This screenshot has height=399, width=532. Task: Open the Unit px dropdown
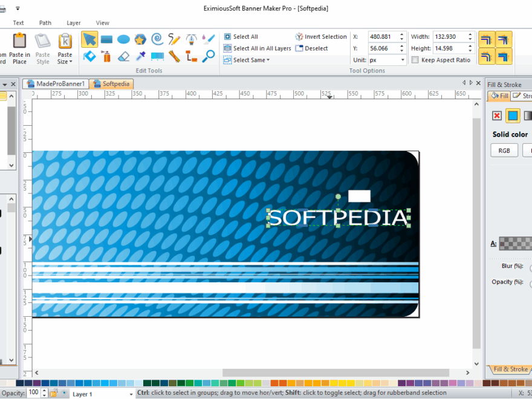coord(403,60)
